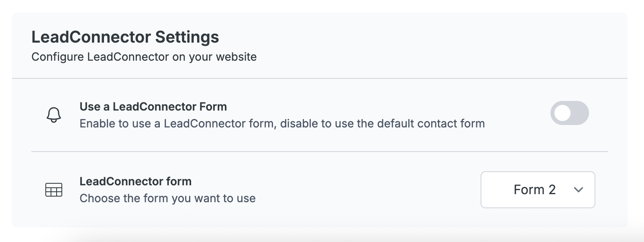This screenshot has width=644, height=242.
Task: Click the "Enable to use a LeadConnector form" description
Action: pyautogui.click(x=282, y=123)
